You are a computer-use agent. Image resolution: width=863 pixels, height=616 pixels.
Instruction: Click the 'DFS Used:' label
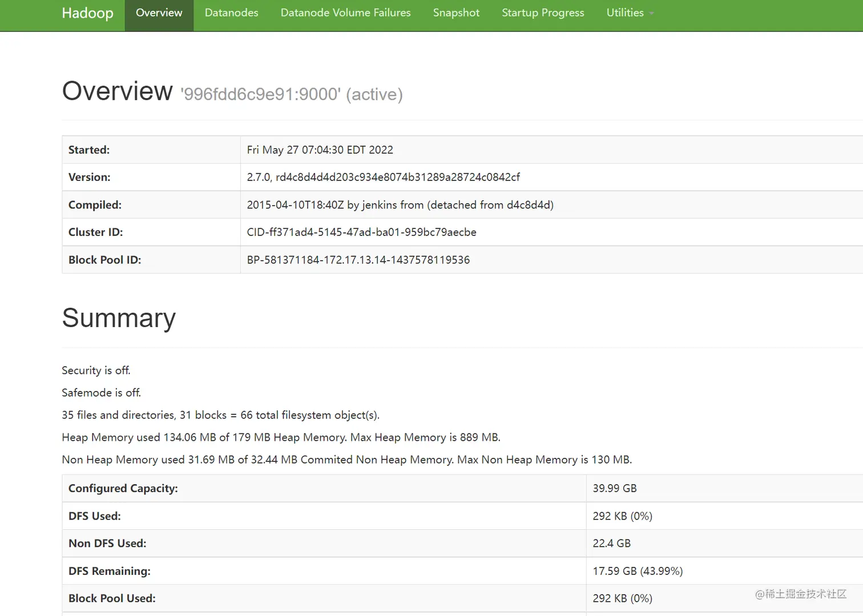[x=95, y=516]
